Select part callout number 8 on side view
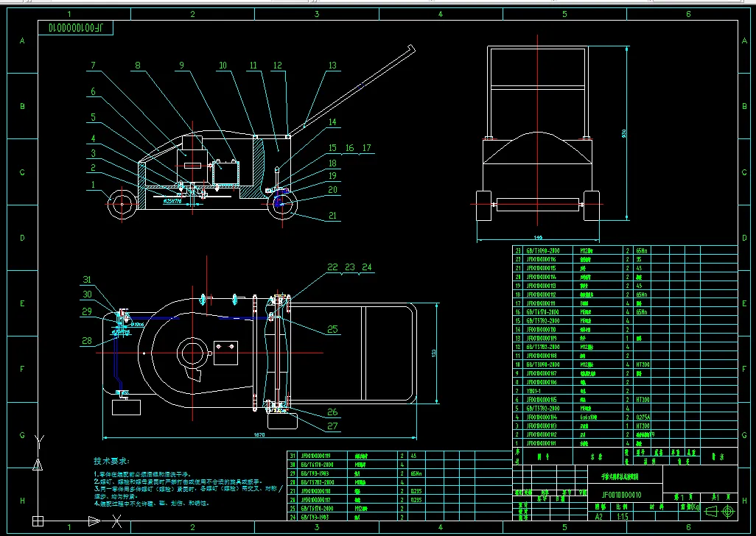Image resolution: width=756 pixels, height=536 pixels. coord(138,66)
